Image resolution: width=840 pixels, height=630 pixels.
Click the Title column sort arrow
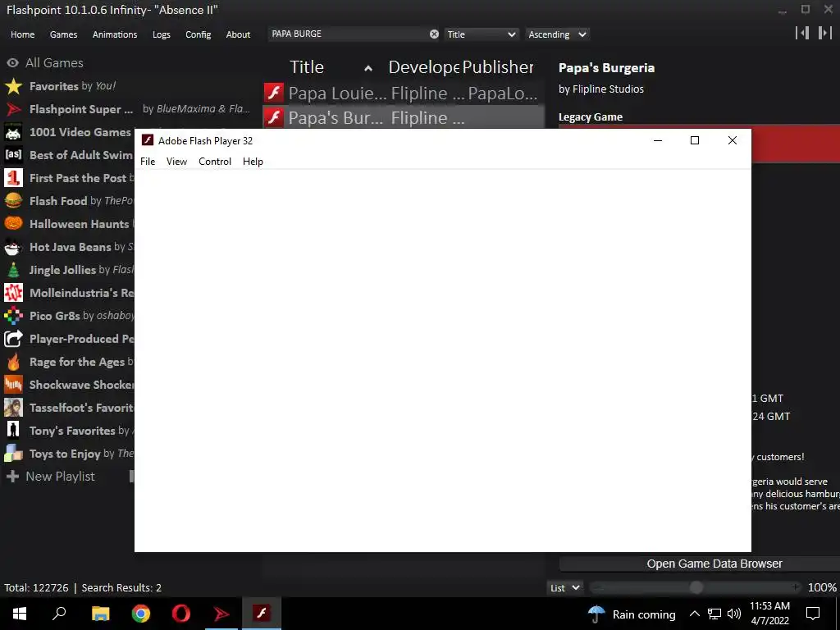click(368, 68)
